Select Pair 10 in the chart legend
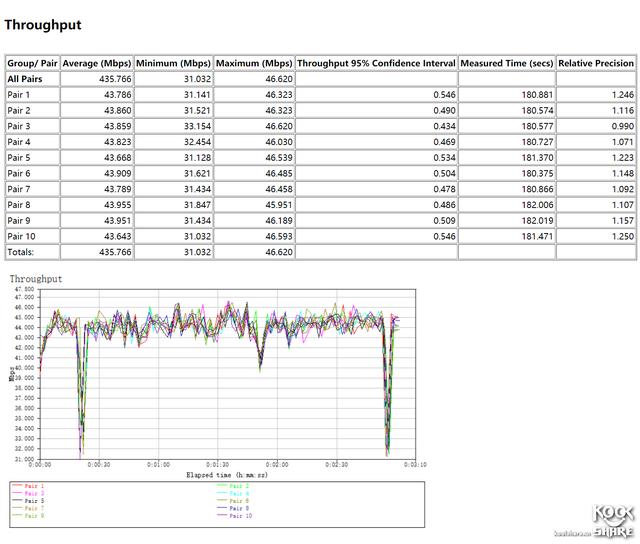The image size is (640, 544). click(240, 516)
